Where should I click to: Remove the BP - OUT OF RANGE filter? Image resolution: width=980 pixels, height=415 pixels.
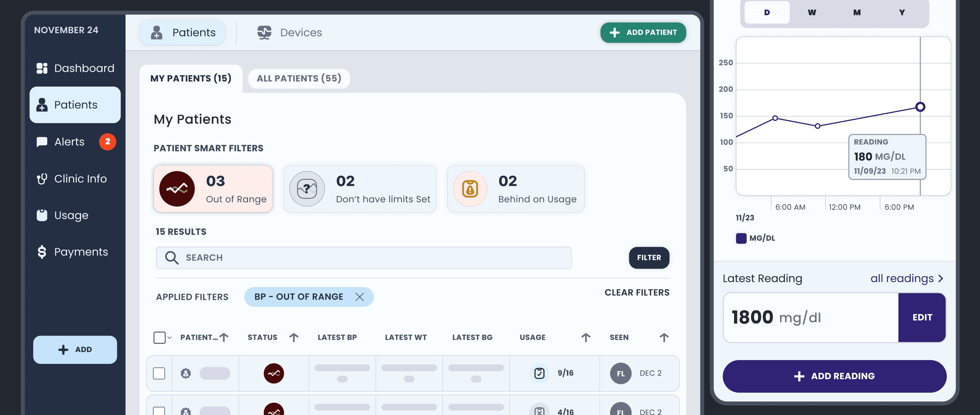point(360,297)
